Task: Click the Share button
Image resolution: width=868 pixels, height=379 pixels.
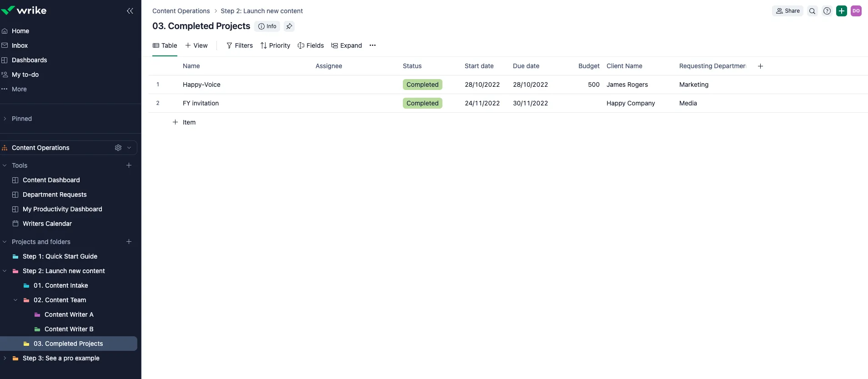Action: (x=788, y=11)
